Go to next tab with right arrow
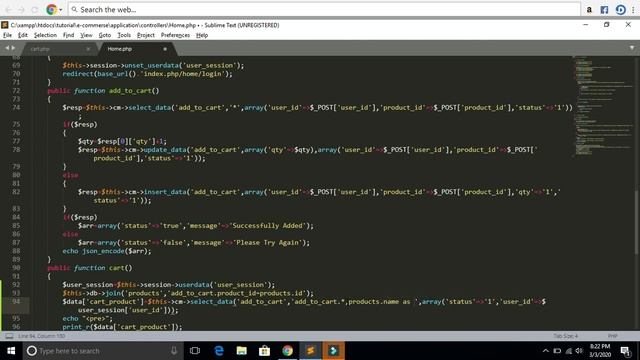The height and width of the screenshot is (360, 640). [13, 48]
